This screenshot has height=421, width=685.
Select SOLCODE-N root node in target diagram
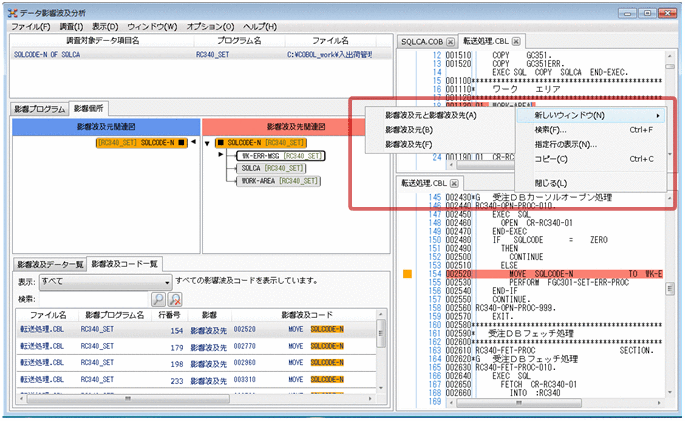(261, 143)
